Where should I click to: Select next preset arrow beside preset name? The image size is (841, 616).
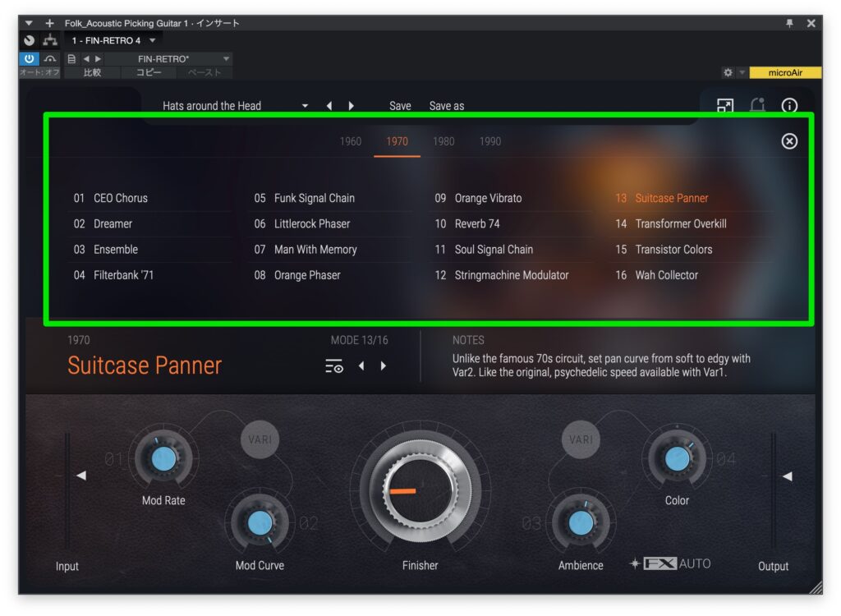[352, 106]
